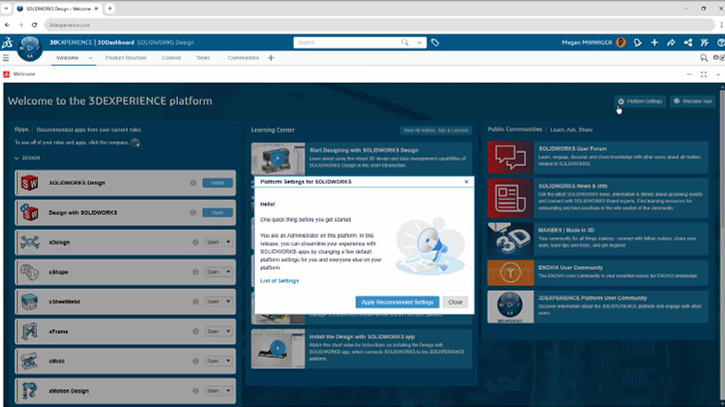Image resolution: width=725 pixels, height=407 pixels.
Task: Open the List of Settings link
Action: coord(279,281)
